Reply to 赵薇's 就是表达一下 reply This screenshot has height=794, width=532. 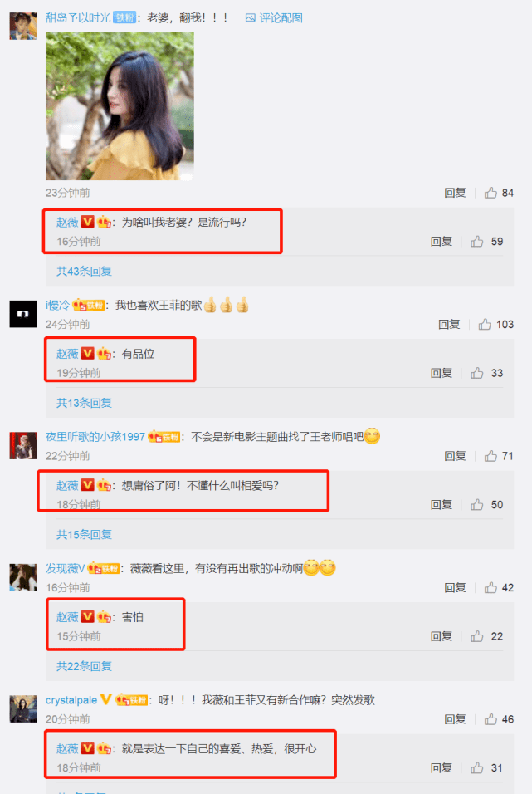coord(442,768)
